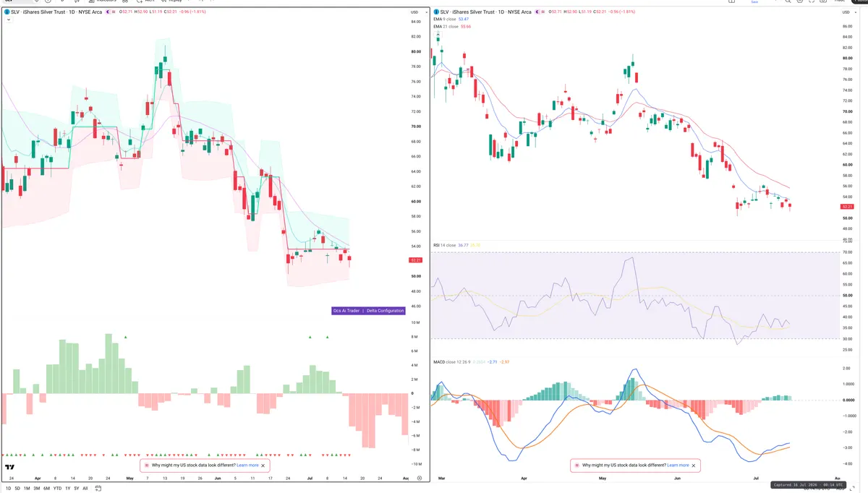Click red 52.21 price label on right axis

click(848, 207)
